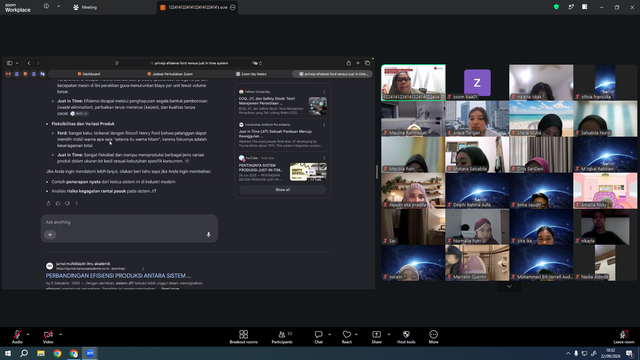Open Windows Start menu
Viewport: 640px width, 360px height.
pos(8,353)
